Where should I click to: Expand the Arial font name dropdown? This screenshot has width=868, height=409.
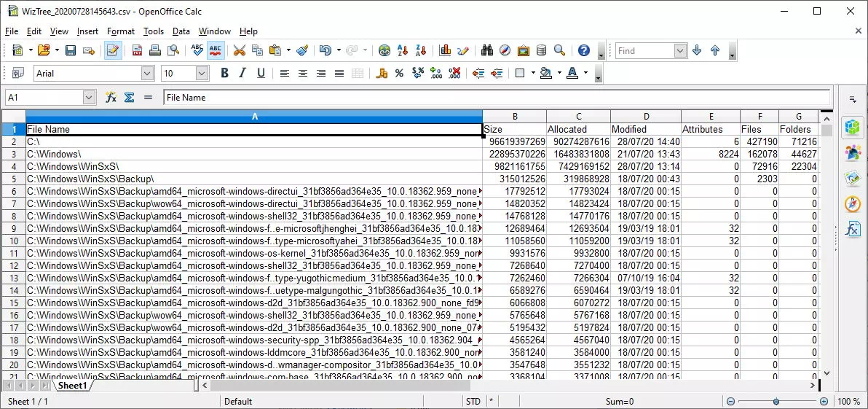coord(147,73)
